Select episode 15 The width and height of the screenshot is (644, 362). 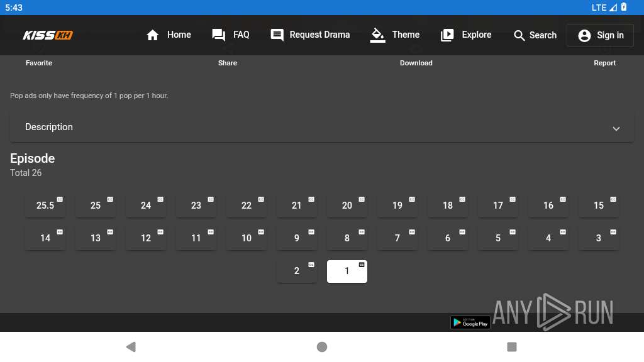[599, 206]
